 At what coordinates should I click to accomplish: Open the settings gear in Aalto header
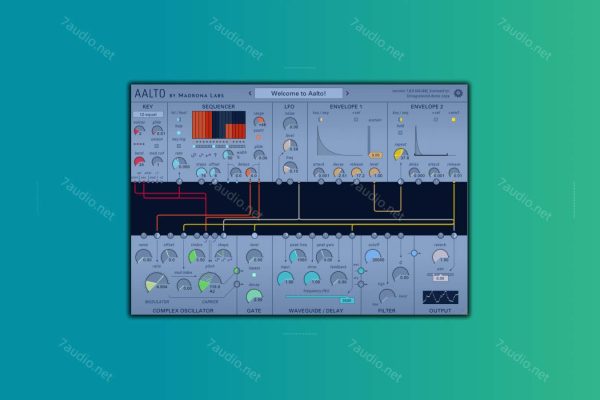click(458, 93)
